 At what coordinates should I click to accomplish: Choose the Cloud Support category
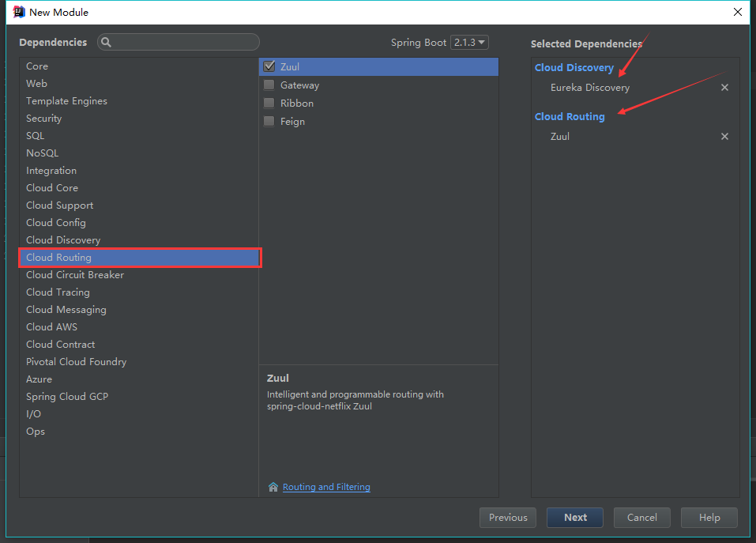pos(139,206)
